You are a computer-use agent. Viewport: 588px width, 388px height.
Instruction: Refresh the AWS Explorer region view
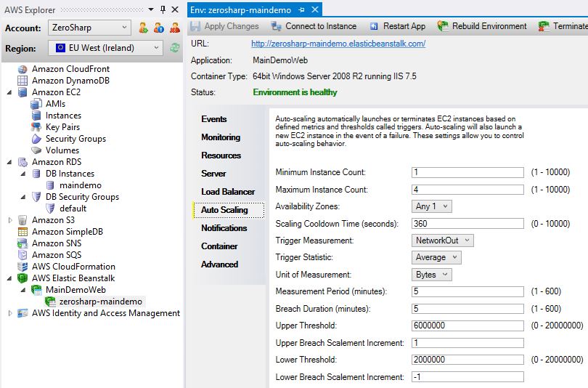pos(175,48)
